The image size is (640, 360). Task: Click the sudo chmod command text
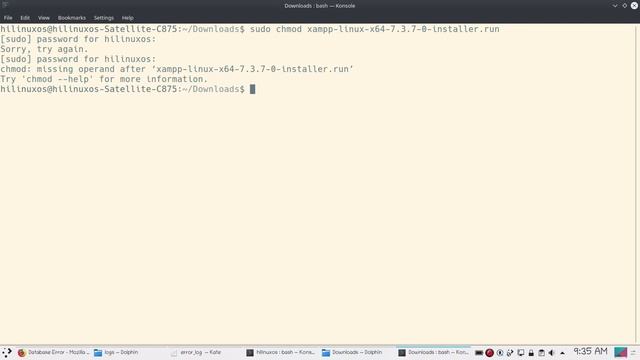[x=375, y=29]
